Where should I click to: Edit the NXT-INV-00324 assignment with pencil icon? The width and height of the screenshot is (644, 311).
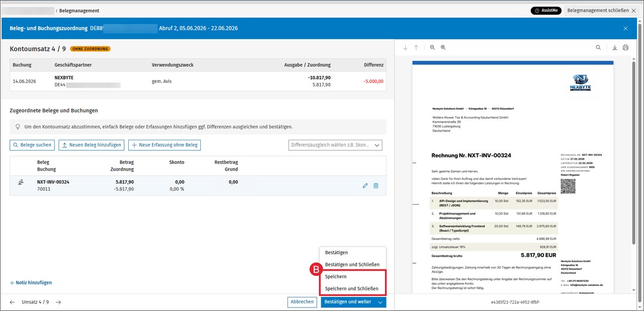(365, 186)
